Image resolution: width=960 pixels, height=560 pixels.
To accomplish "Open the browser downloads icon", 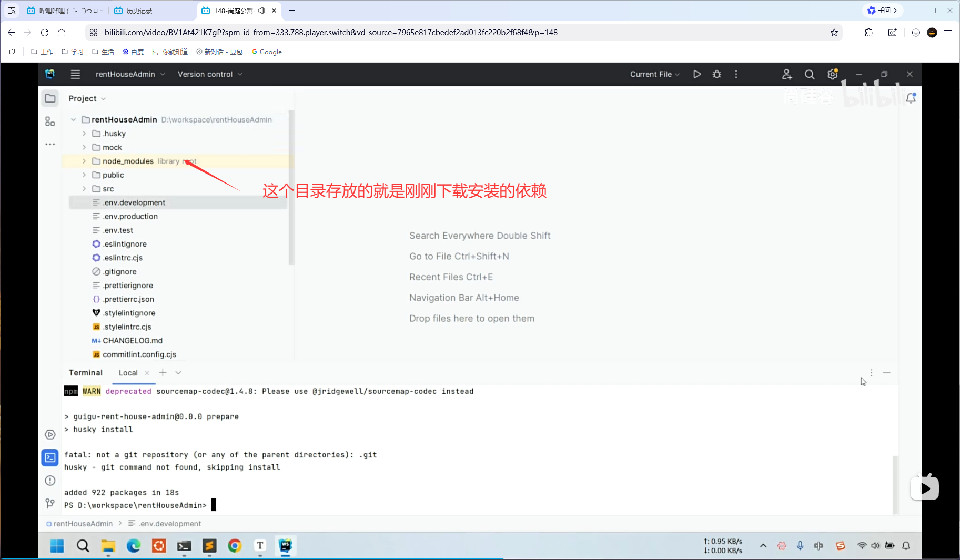I will [916, 33].
